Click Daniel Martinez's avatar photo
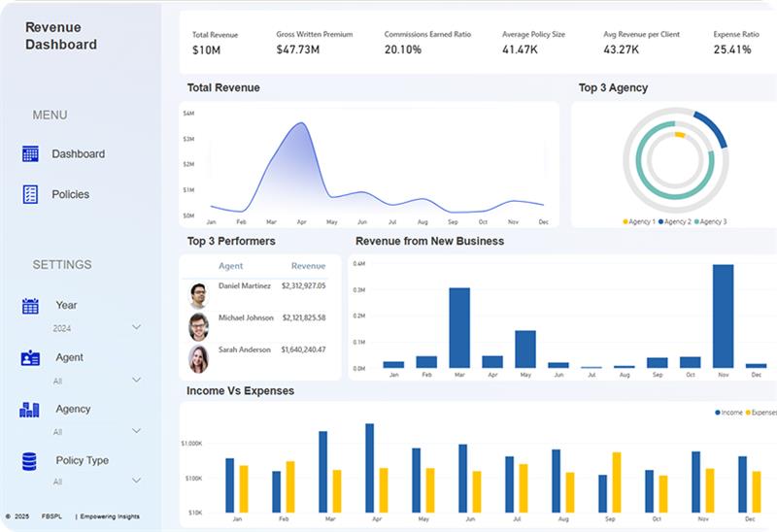Screen dimensions: 777x532 pyautogui.click(x=198, y=294)
